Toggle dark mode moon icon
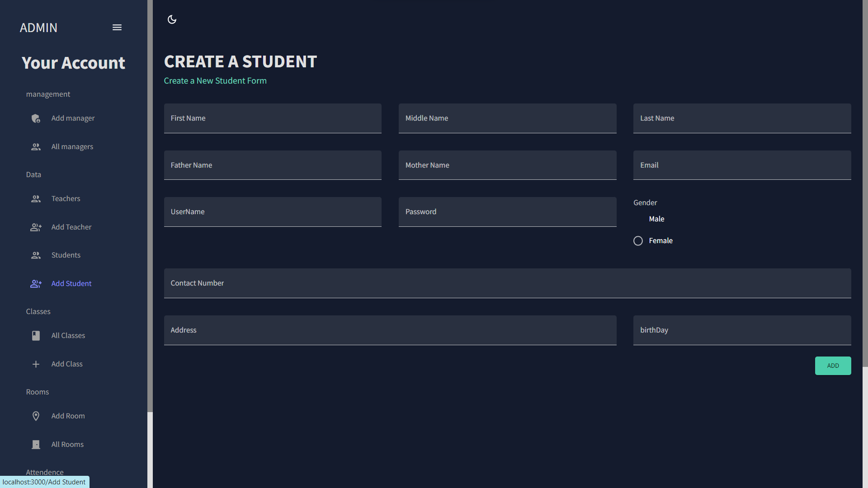The width and height of the screenshot is (868, 488). click(172, 19)
